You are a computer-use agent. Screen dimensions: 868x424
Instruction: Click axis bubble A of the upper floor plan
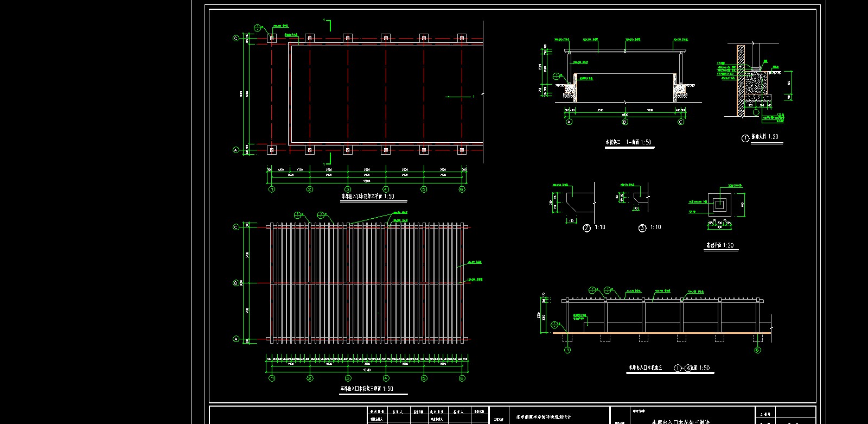pyautogui.click(x=236, y=150)
